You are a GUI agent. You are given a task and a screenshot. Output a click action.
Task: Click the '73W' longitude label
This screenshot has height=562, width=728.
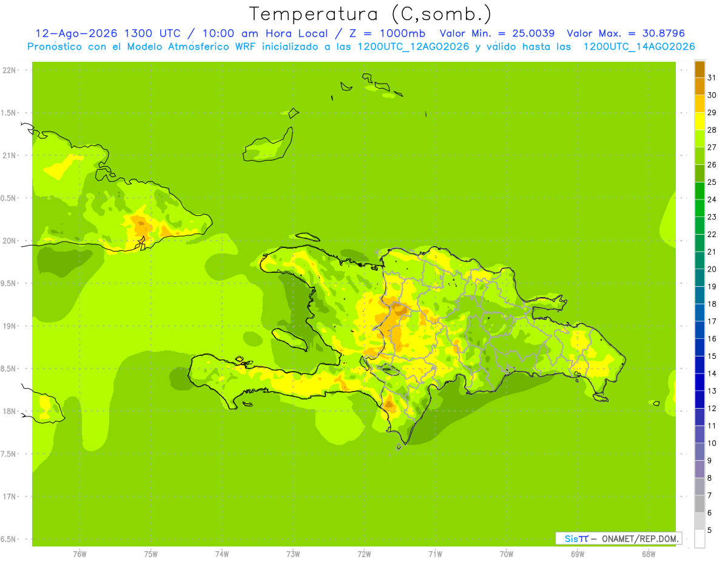293,554
